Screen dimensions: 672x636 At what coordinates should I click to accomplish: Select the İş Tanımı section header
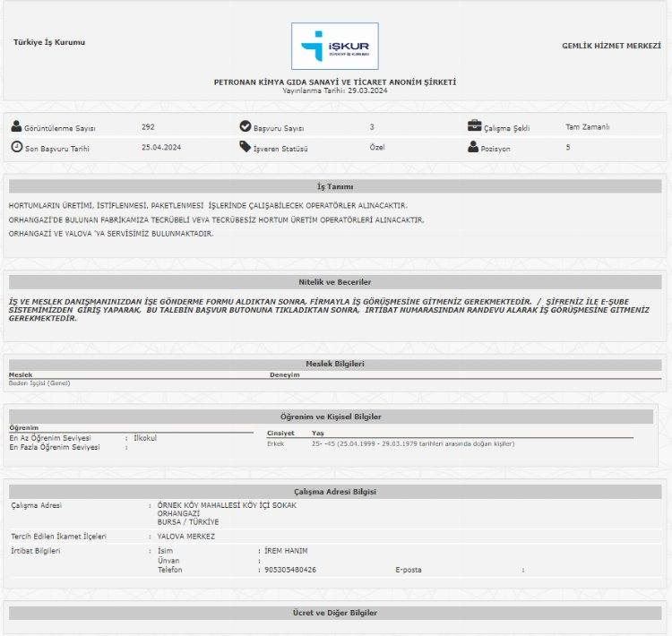335,186
